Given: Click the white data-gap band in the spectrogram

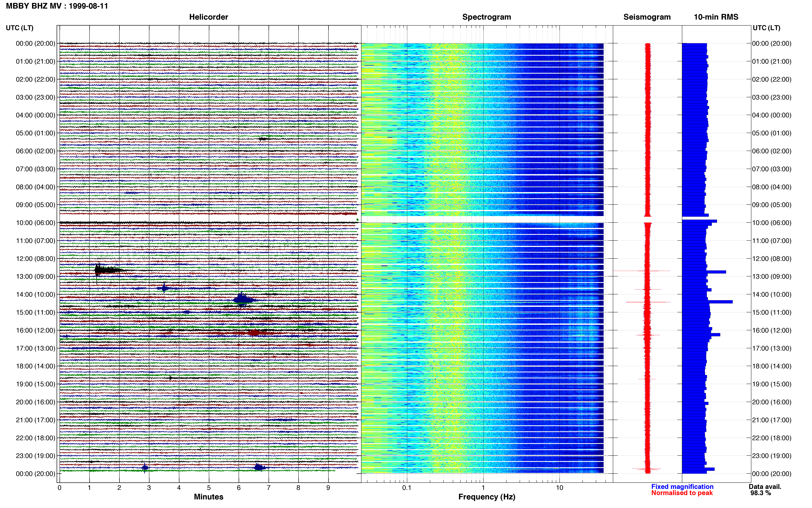Looking at the screenshot, I should pyautogui.click(x=483, y=219).
